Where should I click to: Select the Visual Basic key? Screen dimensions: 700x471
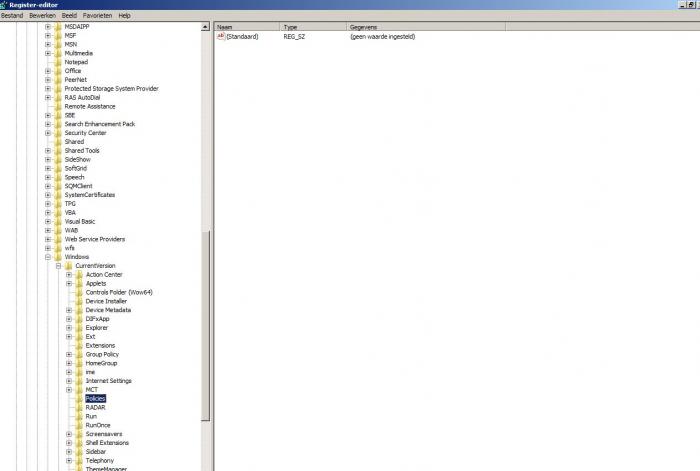click(x=79, y=221)
